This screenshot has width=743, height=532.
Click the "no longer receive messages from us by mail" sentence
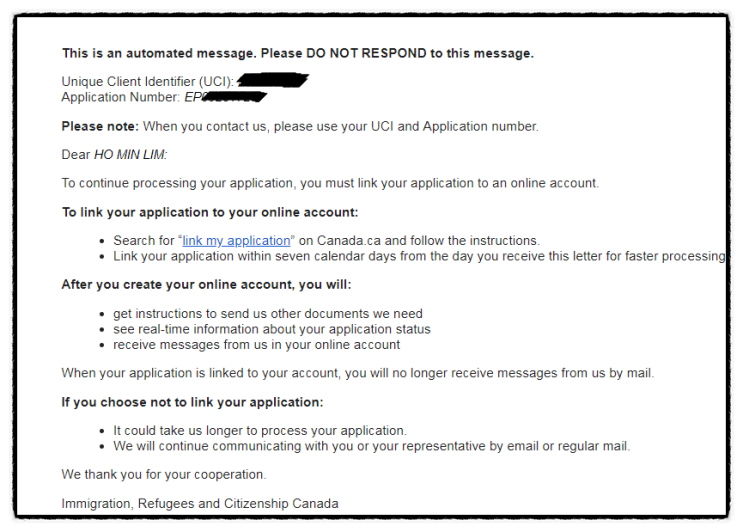(x=357, y=373)
